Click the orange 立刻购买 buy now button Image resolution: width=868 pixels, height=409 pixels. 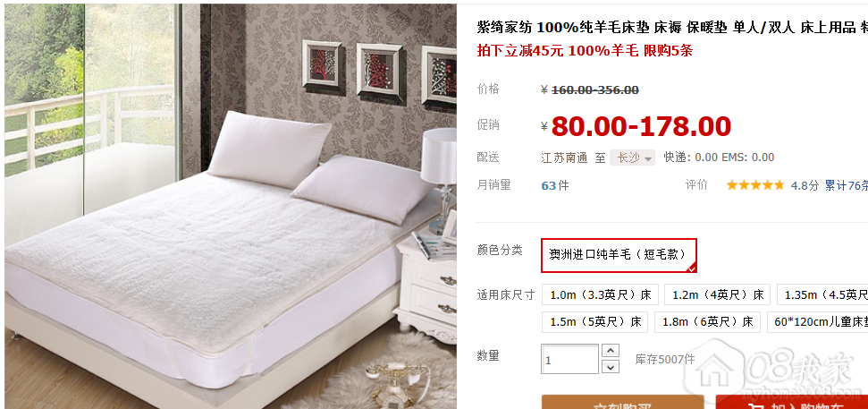click(x=623, y=402)
